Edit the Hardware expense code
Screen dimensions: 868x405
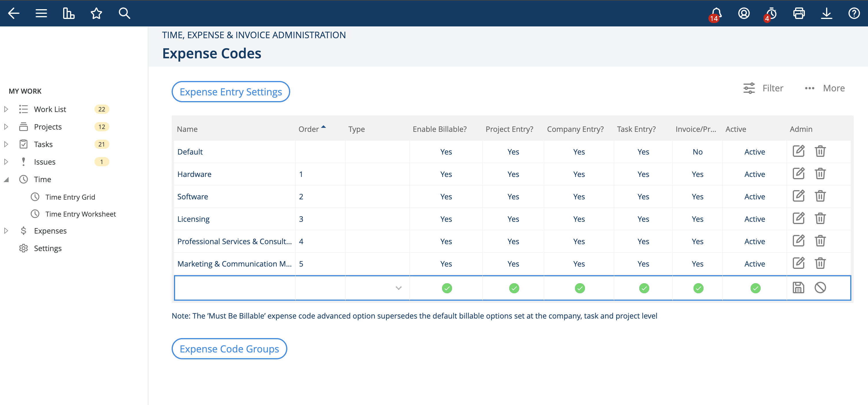click(799, 174)
